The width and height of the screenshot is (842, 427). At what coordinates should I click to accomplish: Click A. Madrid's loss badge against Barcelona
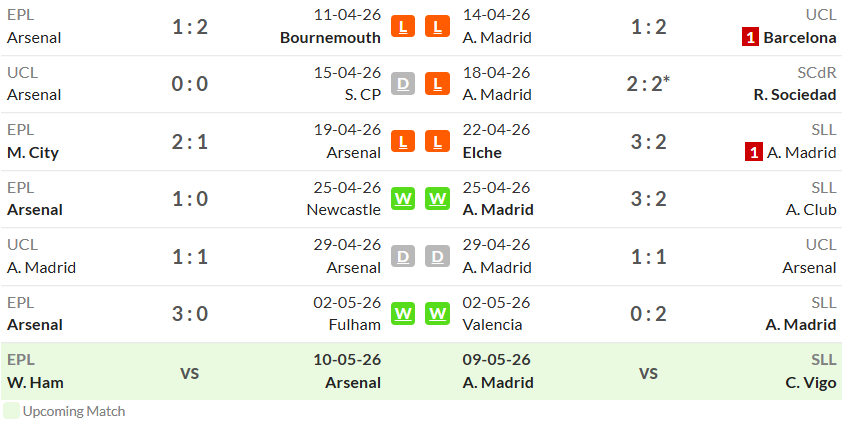point(437,26)
